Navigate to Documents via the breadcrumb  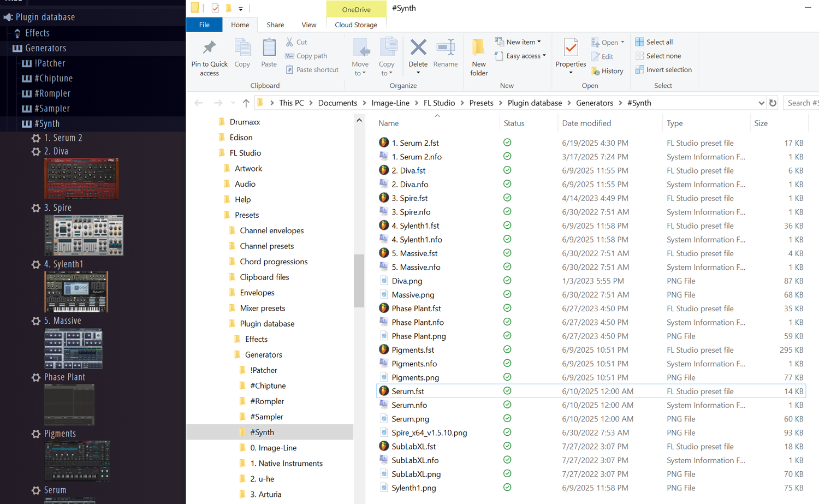point(337,103)
